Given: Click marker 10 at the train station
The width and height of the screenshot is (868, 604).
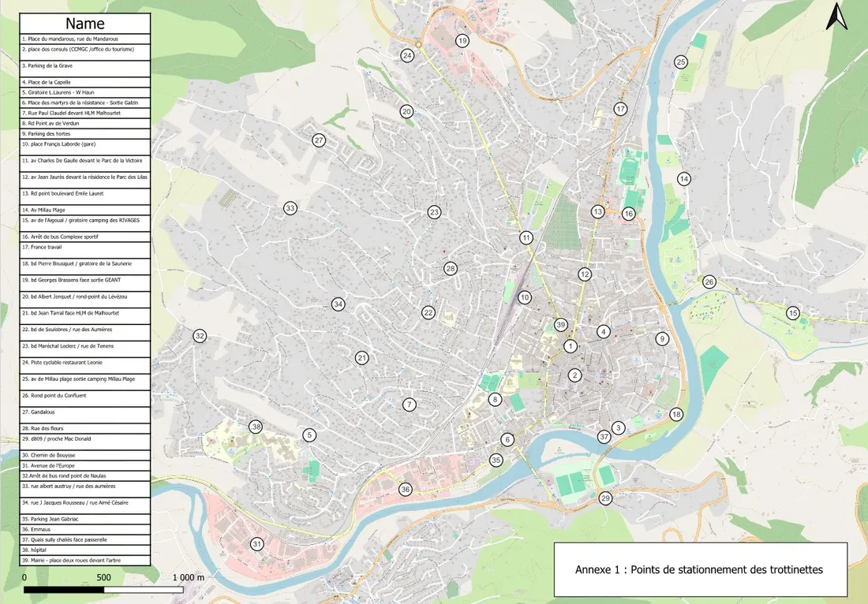Looking at the screenshot, I should [x=524, y=297].
